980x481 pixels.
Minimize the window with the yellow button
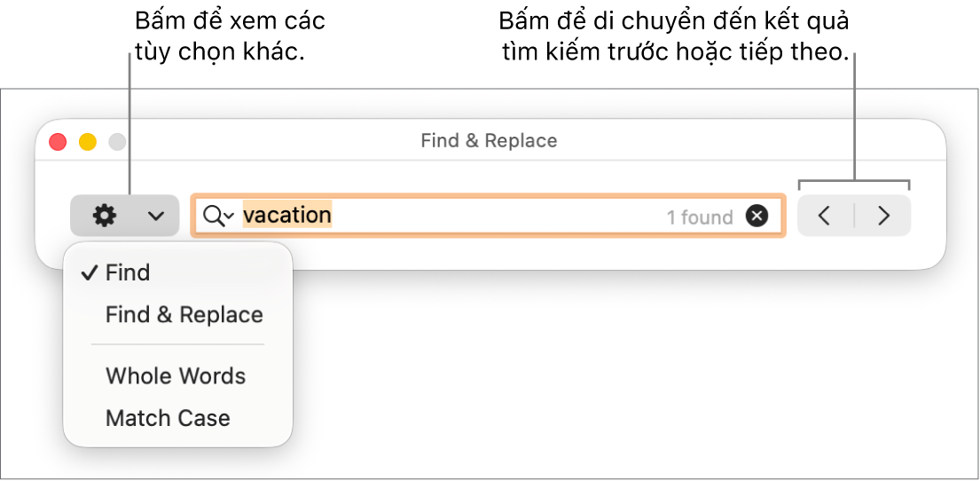88,141
